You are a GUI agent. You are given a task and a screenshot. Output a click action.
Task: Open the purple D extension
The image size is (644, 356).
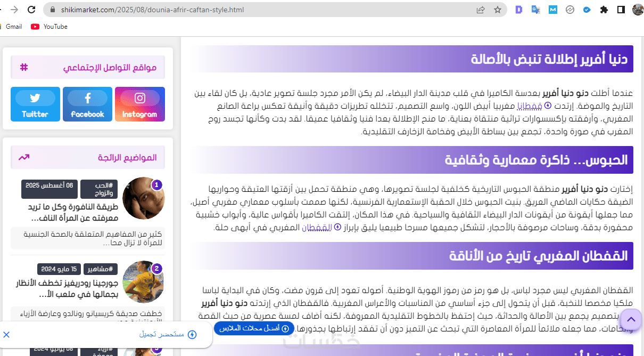click(x=519, y=10)
